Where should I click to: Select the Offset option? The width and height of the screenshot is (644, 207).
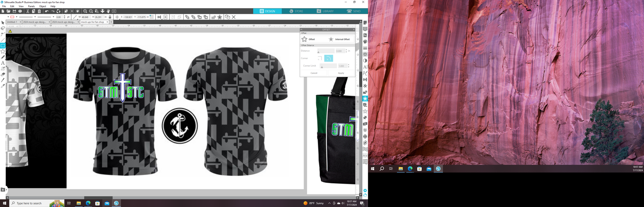[308, 39]
